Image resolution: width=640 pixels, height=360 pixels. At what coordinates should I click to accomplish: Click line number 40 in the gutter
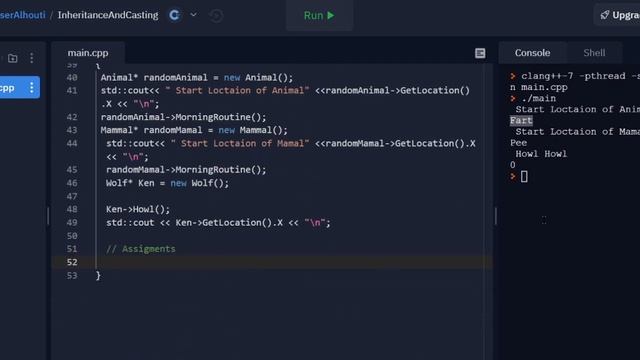[72, 78]
